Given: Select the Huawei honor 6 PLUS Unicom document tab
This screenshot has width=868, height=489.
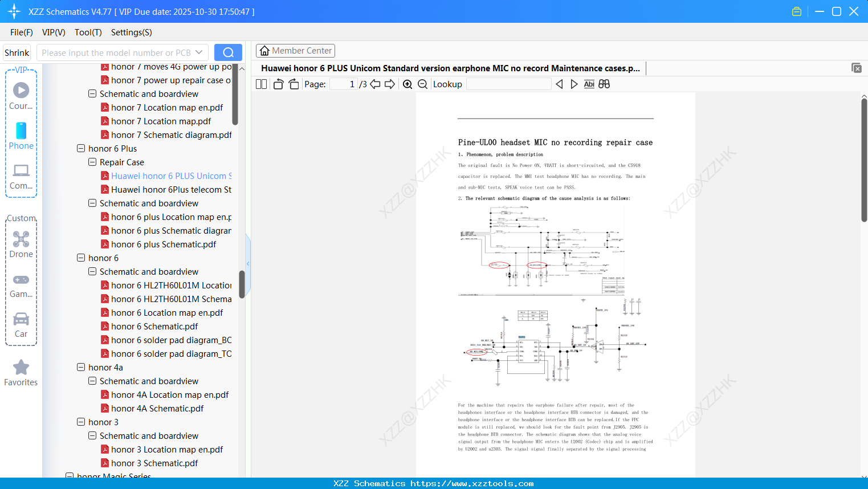Looking at the screenshot, I should [450, 68].
